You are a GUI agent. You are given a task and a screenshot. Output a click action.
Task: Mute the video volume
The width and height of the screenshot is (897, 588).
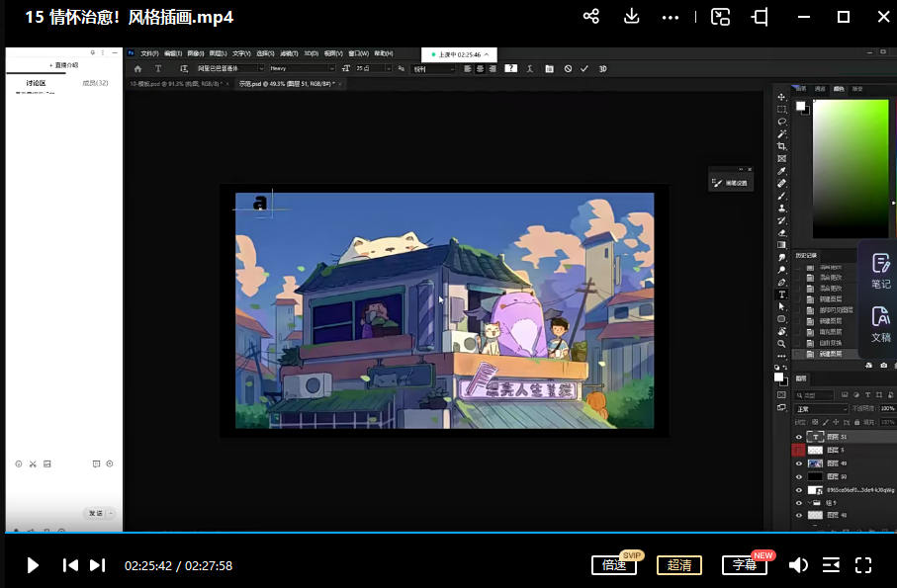point(797,565)
